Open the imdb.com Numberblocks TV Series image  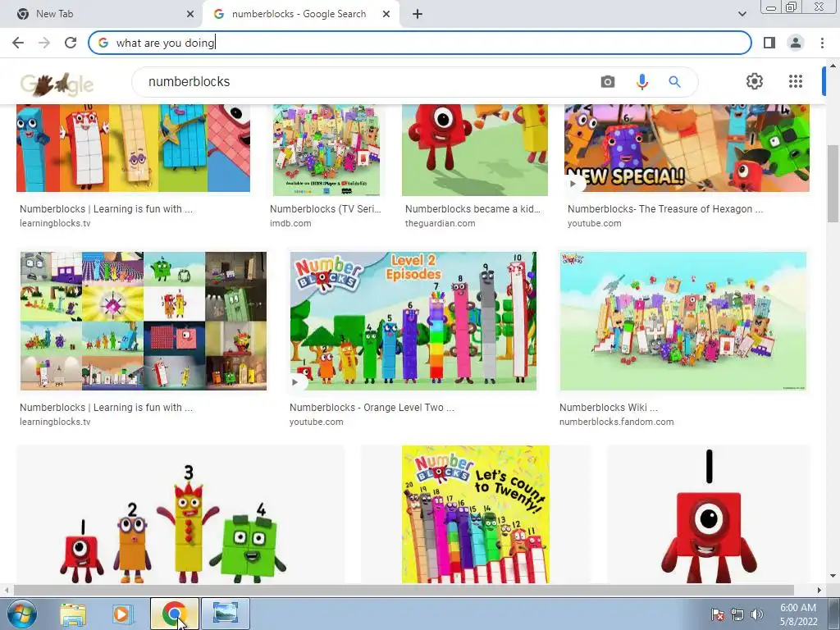click(x=326, y=151)
